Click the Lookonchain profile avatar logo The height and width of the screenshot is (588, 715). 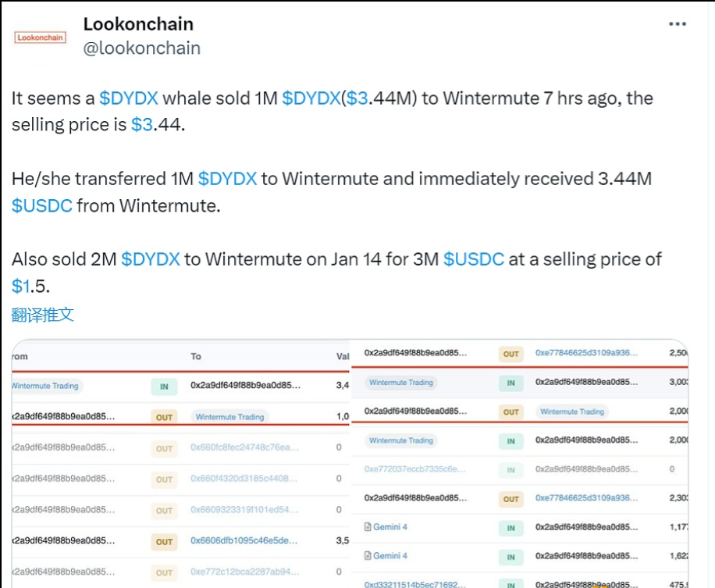pos(41,37)
